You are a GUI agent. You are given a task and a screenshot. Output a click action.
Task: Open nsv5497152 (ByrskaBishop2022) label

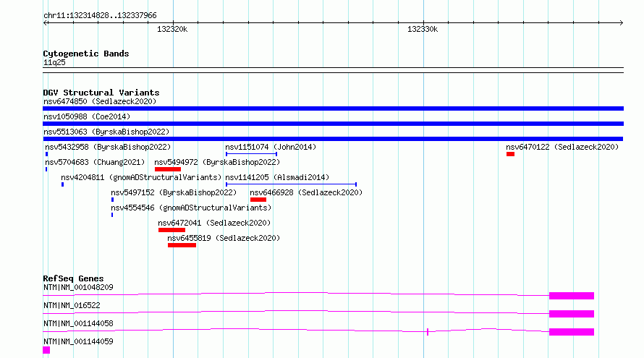pos(174,192)
